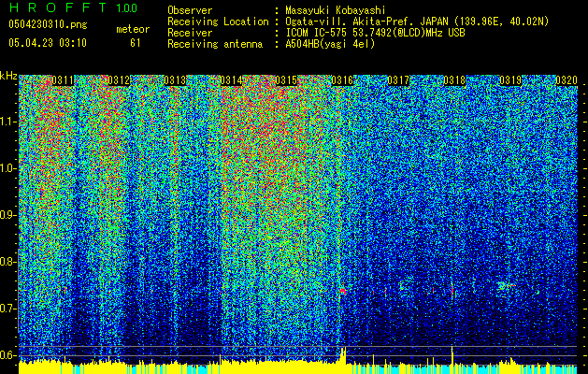
Task: Click the tall yellow level spike at 0318
Action: pyautogui.click(x=452, y=359)
